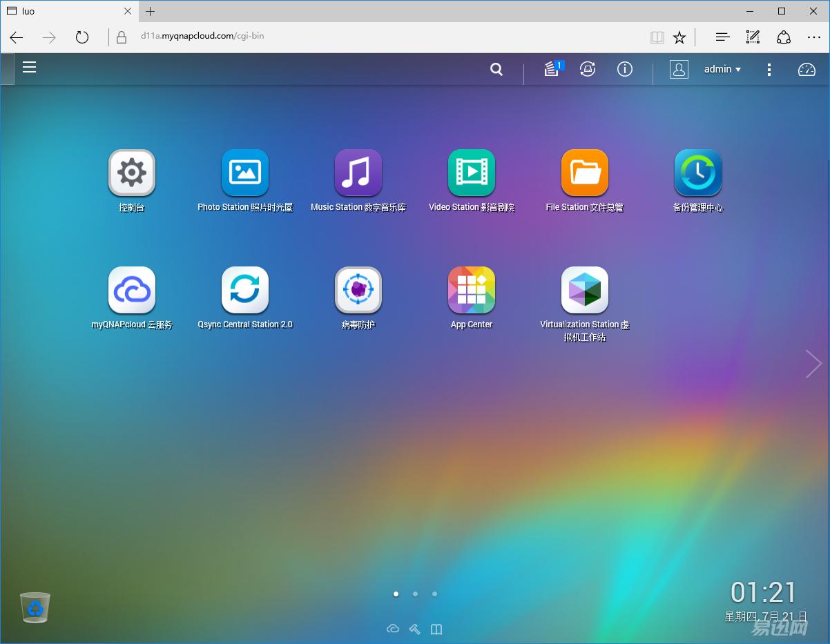
Task: Open the external devices icon
Action: (588, 69)
